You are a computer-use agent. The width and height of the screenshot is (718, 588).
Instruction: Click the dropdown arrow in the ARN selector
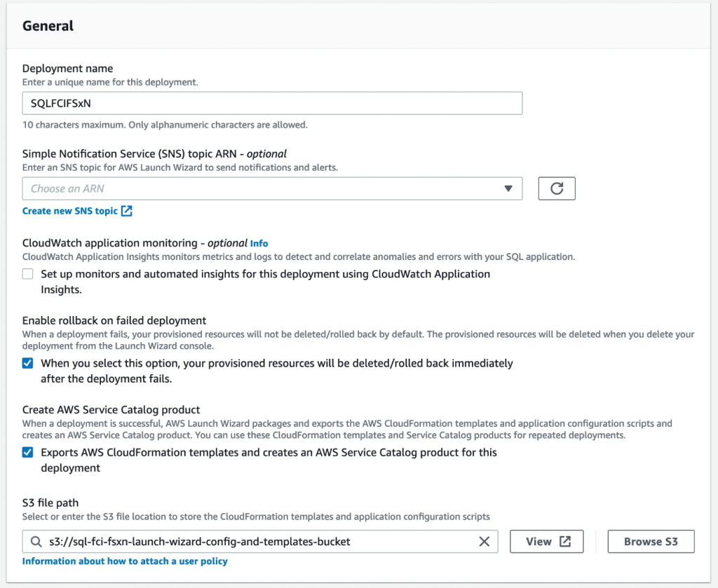[x=508, y=188]
